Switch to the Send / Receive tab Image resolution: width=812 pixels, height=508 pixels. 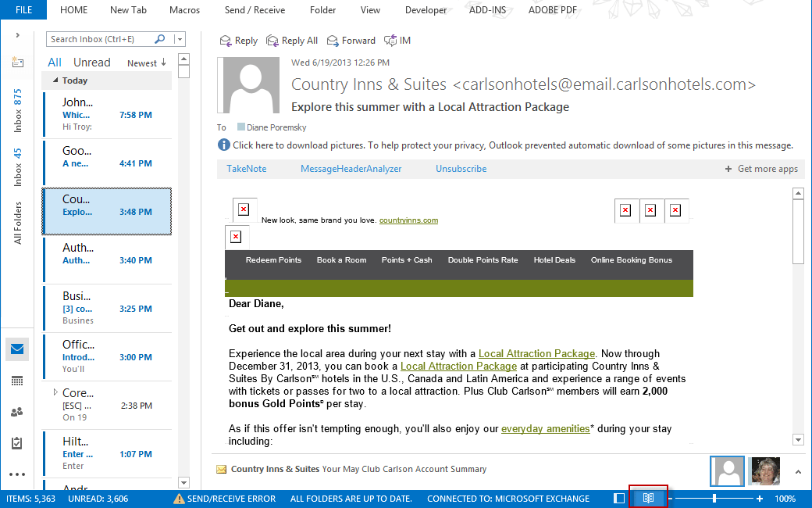click(x=255, y=10)
